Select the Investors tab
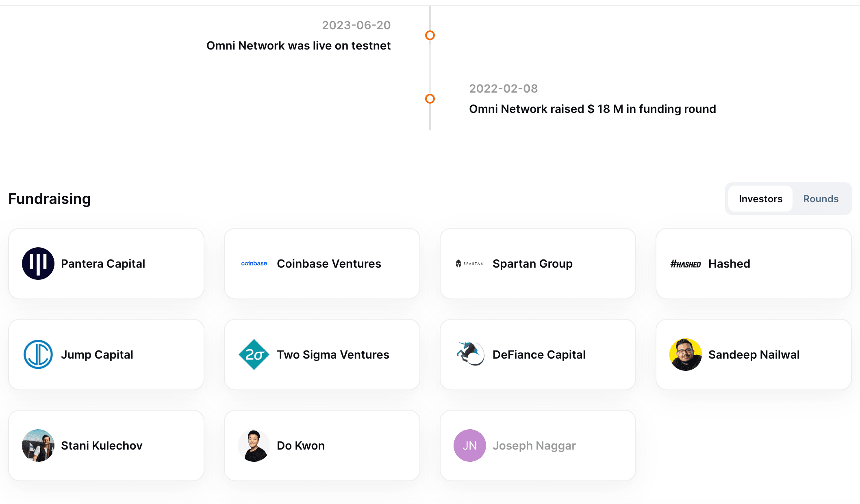This screenshot has width=860, height=504. 760,199
